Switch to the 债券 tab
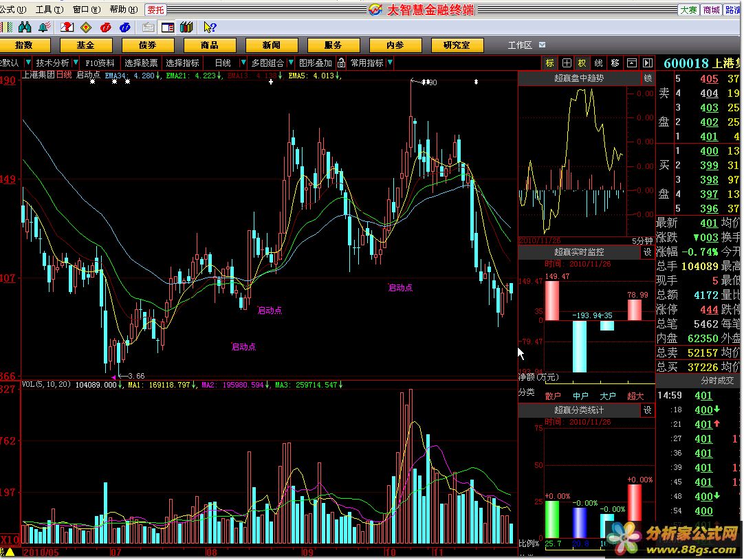 point(148,45)
